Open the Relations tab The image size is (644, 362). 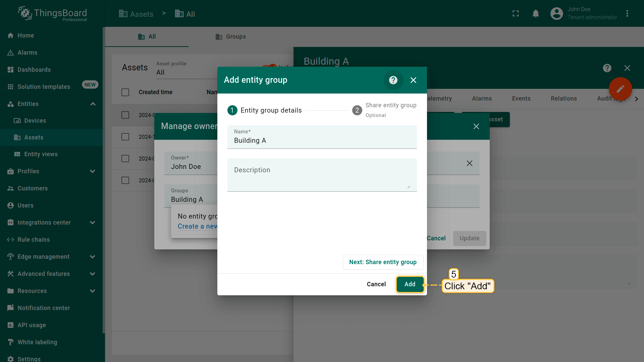(x=563, y=99)
